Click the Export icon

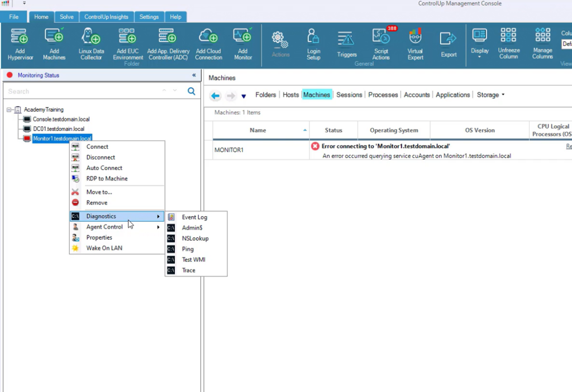(448, 40)
